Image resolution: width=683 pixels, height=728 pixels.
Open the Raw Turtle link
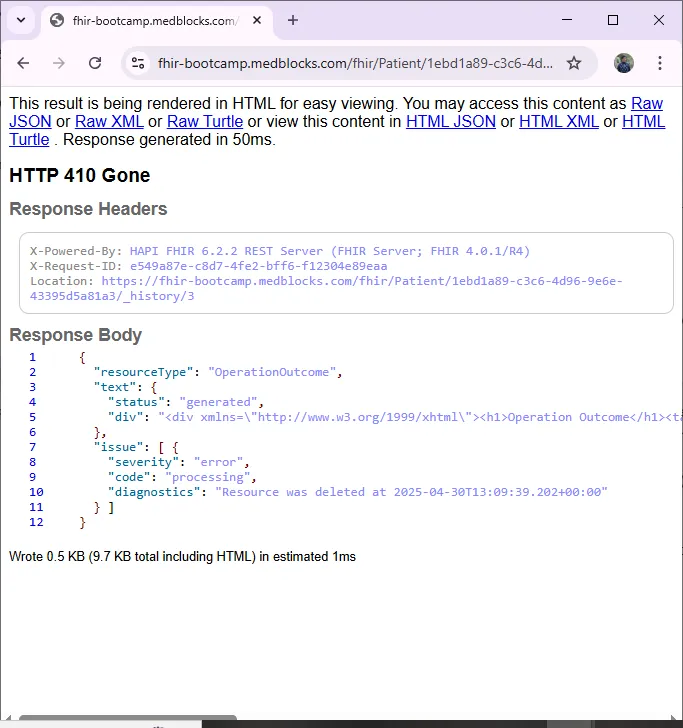coord(205,121)
